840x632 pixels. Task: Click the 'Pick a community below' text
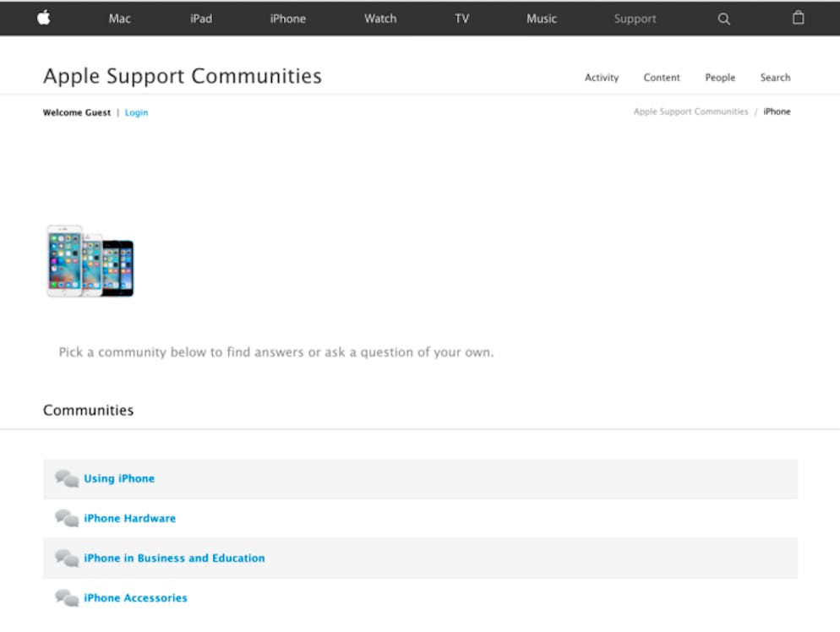click(x=275, y=352)
